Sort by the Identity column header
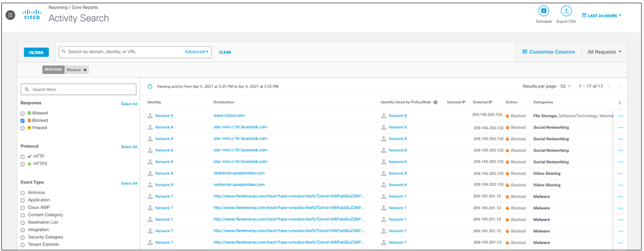Viewport: 644px width, 251px height. (154, 102)
